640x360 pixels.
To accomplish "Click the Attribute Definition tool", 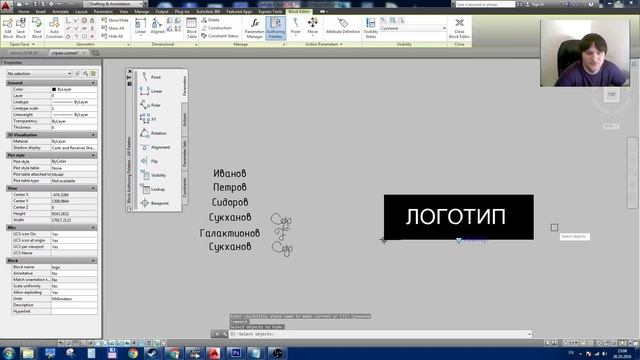I will pyautogui.click(x=343, y=26).
